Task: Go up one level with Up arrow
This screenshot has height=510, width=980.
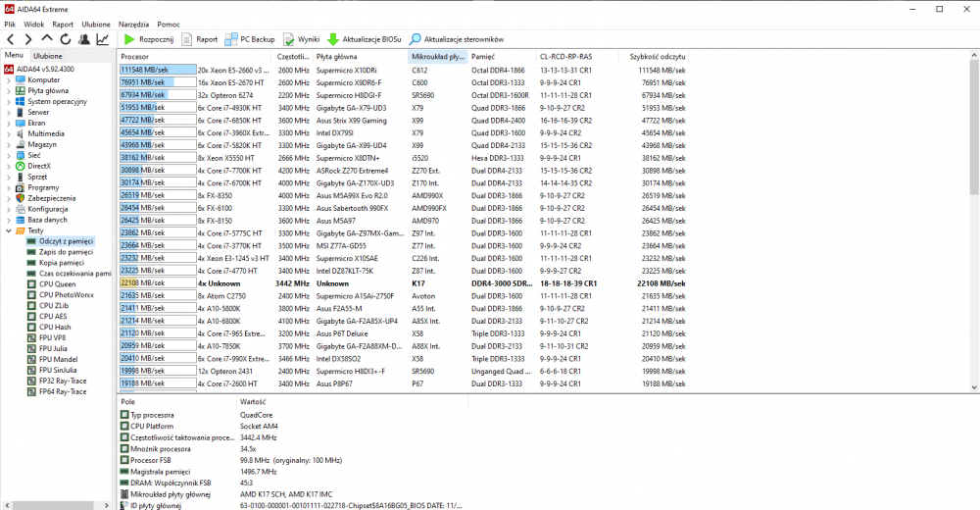Action: pos(46,39)
